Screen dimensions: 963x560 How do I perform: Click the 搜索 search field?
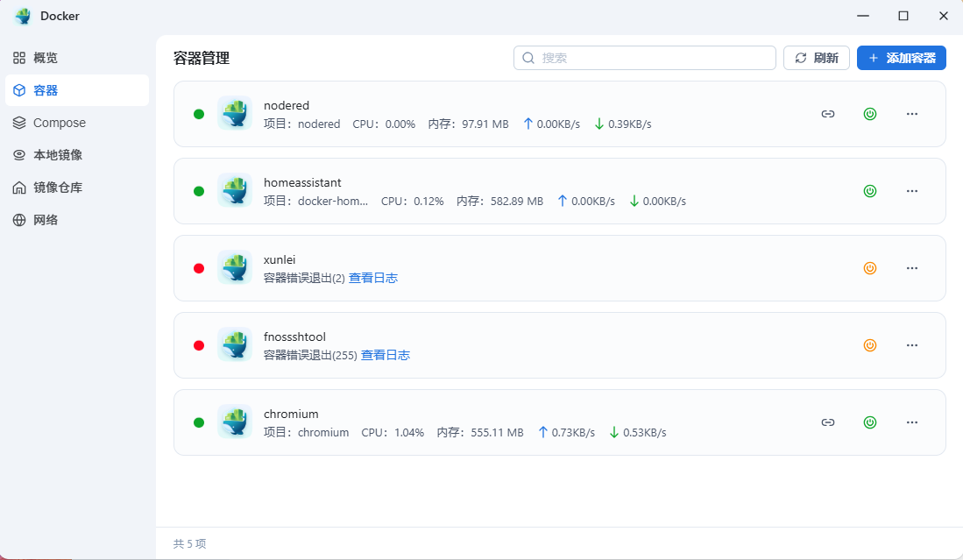(x=645, y=58)
